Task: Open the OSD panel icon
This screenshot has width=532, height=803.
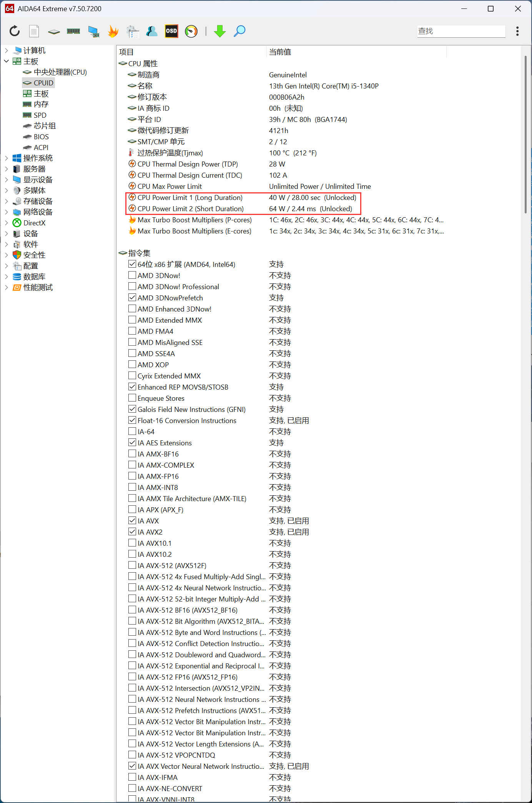Action: [x=171, y=31]
